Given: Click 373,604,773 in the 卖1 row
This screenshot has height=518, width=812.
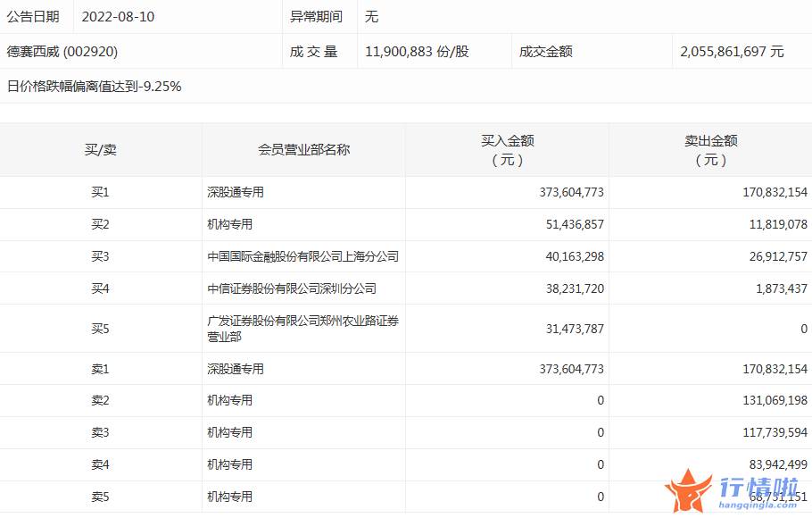Looking at the screenshot, I should tap(572, 369).
